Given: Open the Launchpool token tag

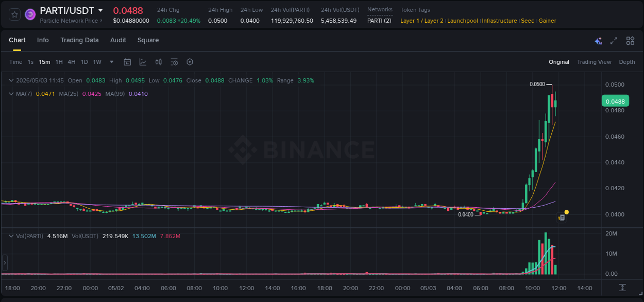Looking at the screenshot, I should coord(463,21).
